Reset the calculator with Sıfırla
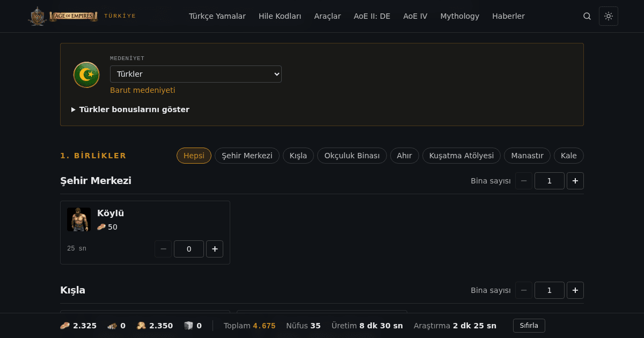 click(x=529, y=326)
